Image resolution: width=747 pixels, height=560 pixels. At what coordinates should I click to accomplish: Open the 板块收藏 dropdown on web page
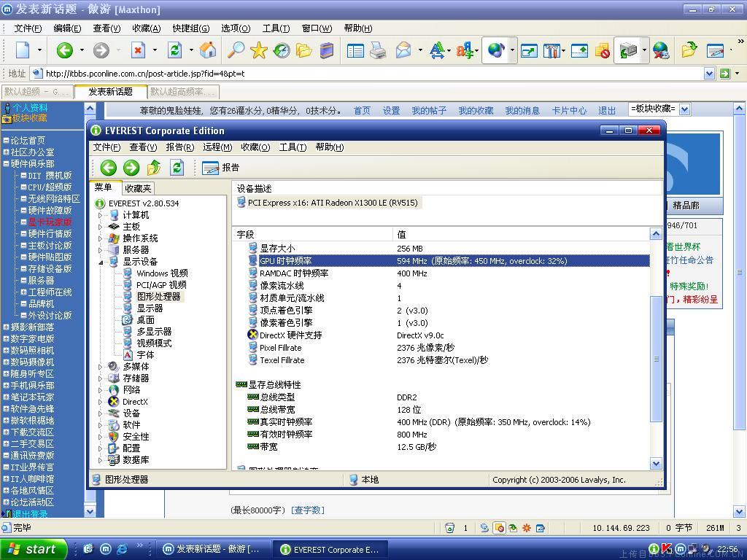[684, 109]
